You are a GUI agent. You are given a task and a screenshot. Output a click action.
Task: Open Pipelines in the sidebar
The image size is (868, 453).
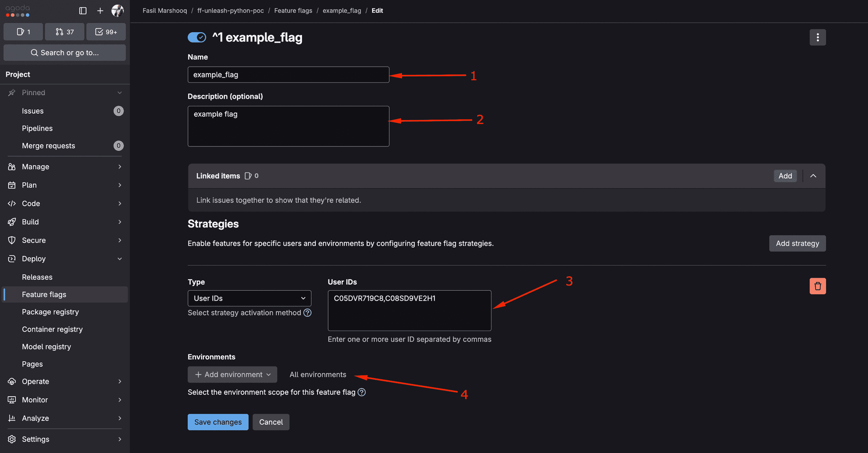click(65, 128)
